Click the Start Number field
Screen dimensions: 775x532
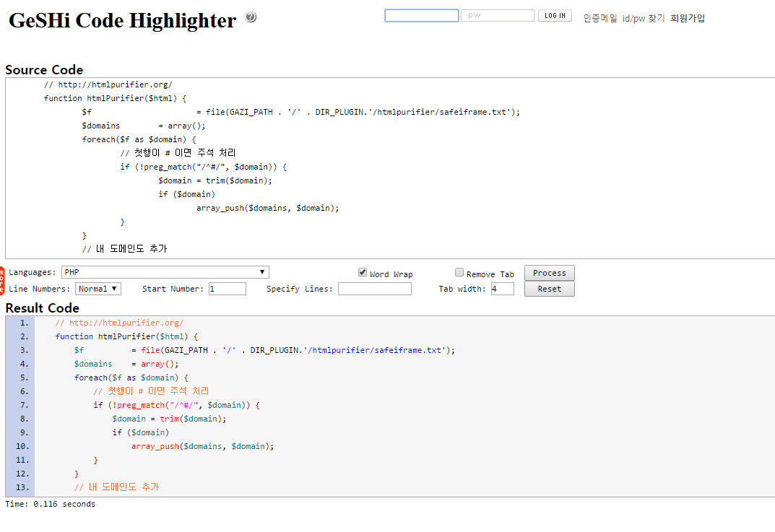(x=228, y=289)
